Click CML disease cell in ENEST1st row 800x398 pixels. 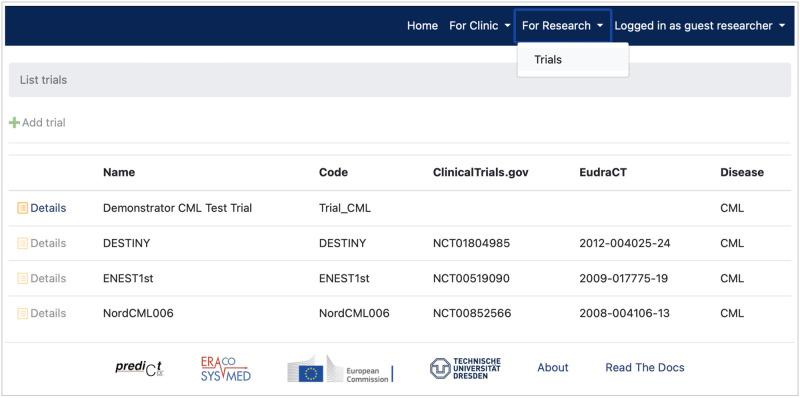coord(732,279)
